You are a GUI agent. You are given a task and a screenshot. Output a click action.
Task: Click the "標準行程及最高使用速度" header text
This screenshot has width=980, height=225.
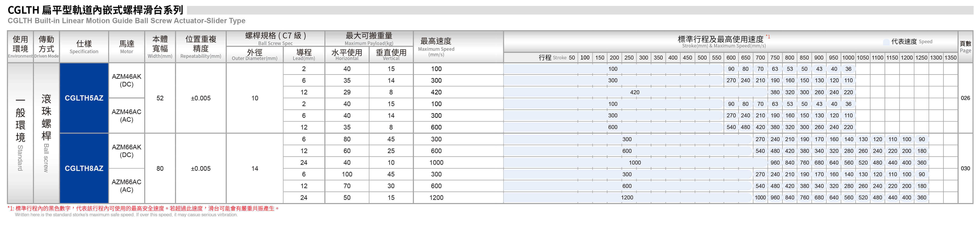click(720, 39)
